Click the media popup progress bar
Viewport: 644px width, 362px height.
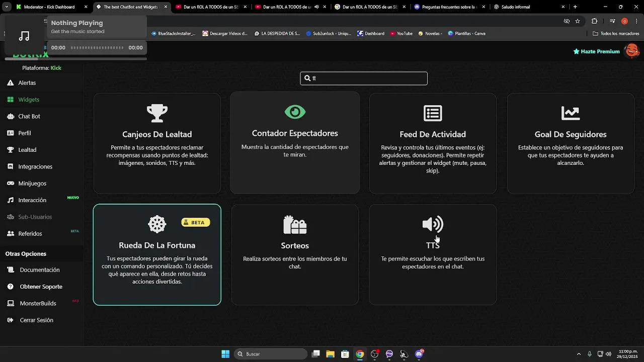pyautogui.click(x=97, y=48)
